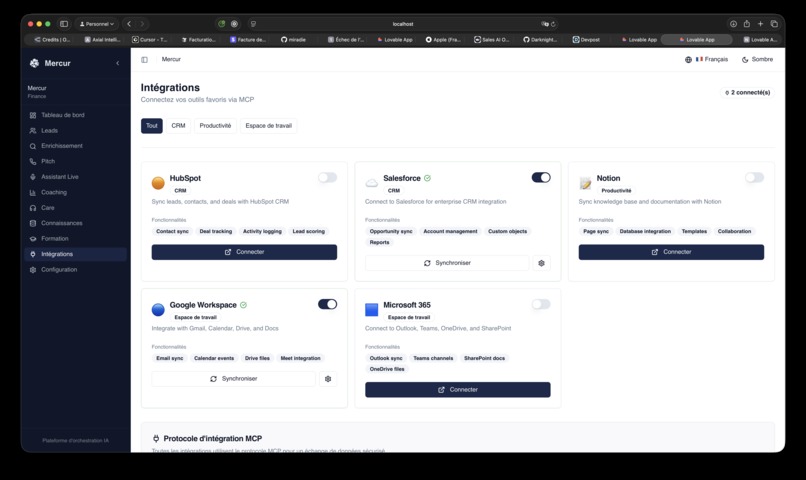This screenshot has width=806, height=480.
Task: Switch to the Devpost browser tab
Action: [x=587, y=40]
